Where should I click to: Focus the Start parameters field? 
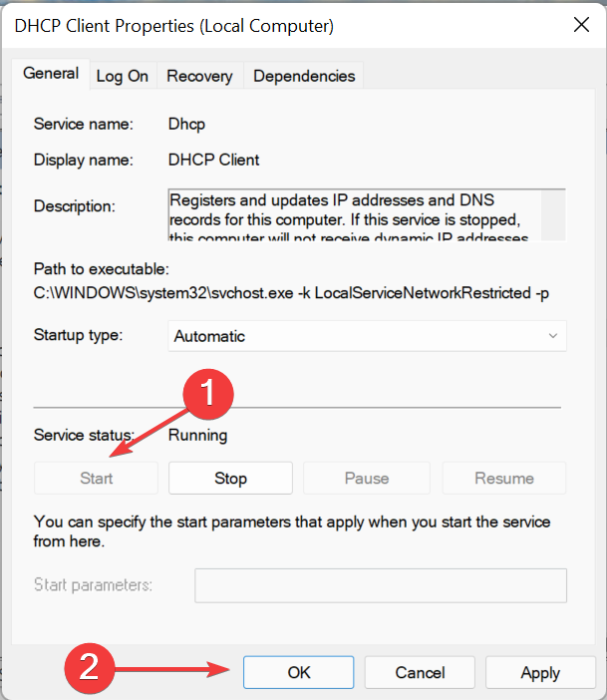380,585
